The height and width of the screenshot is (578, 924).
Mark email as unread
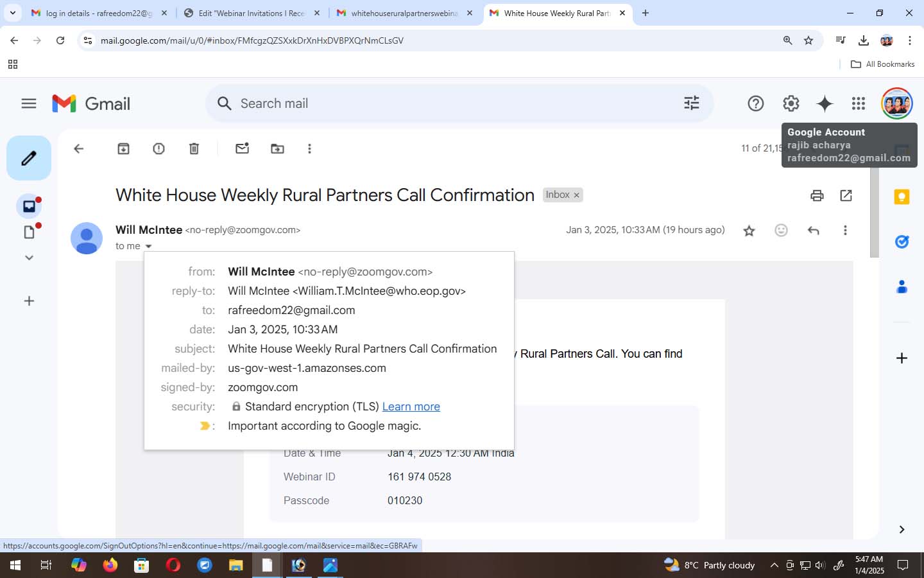coord(242,149)
